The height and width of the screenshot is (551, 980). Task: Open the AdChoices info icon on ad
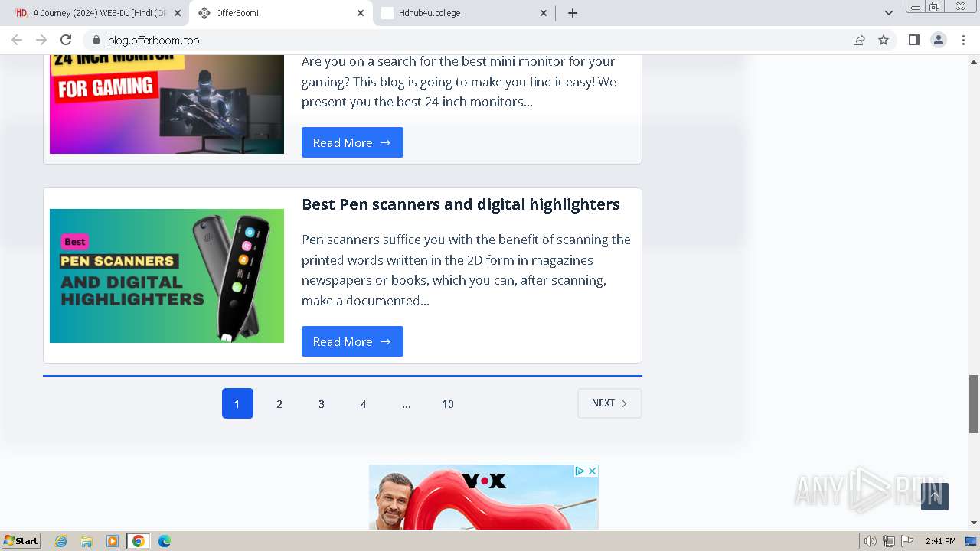(x=580, y=471)
